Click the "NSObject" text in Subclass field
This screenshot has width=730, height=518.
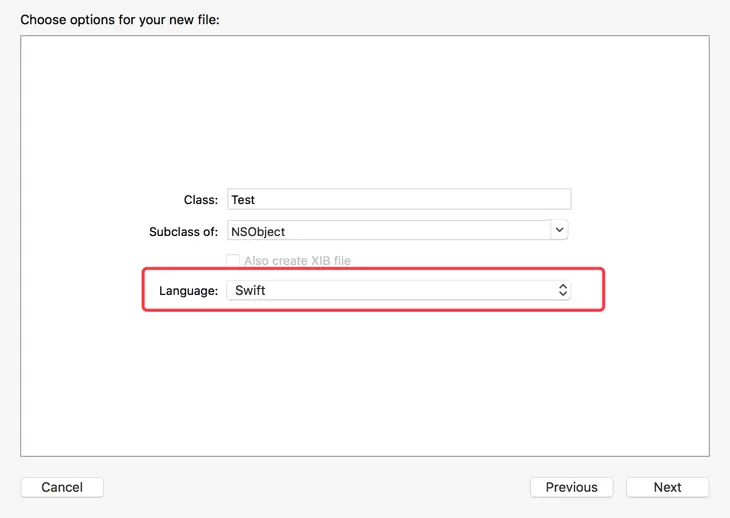coord(258,232)
